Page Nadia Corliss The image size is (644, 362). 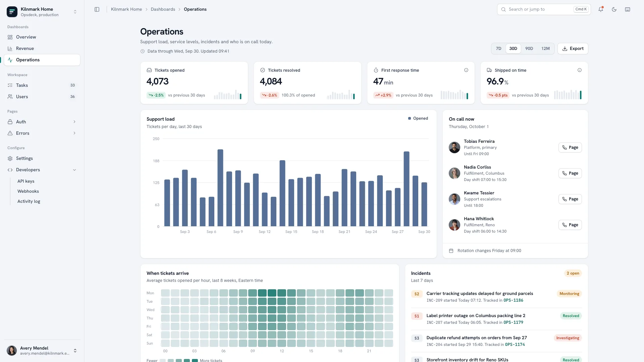pos(570,173)
